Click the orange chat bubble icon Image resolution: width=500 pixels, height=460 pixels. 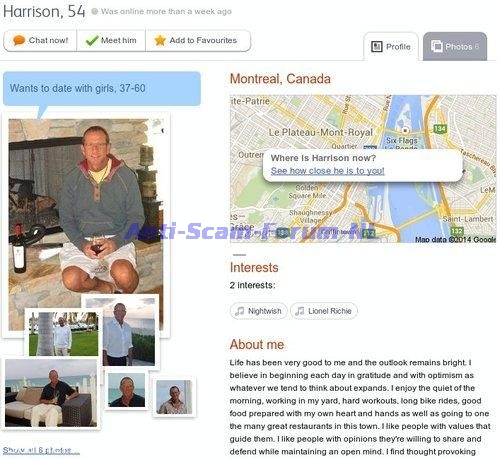click(19, 40)
